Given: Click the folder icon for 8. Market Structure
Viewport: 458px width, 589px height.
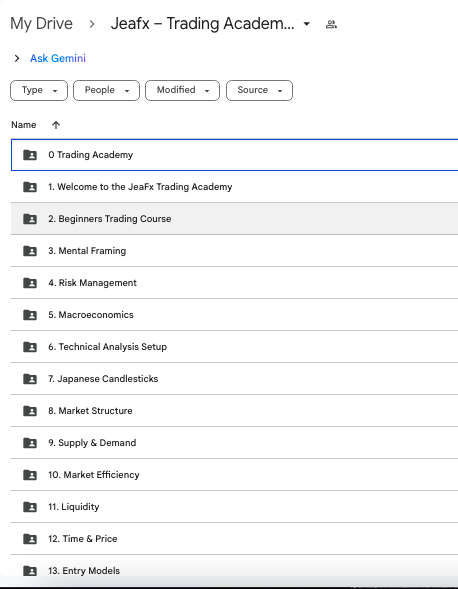Looking at the screenshot, I should click(x=30, y=411).
